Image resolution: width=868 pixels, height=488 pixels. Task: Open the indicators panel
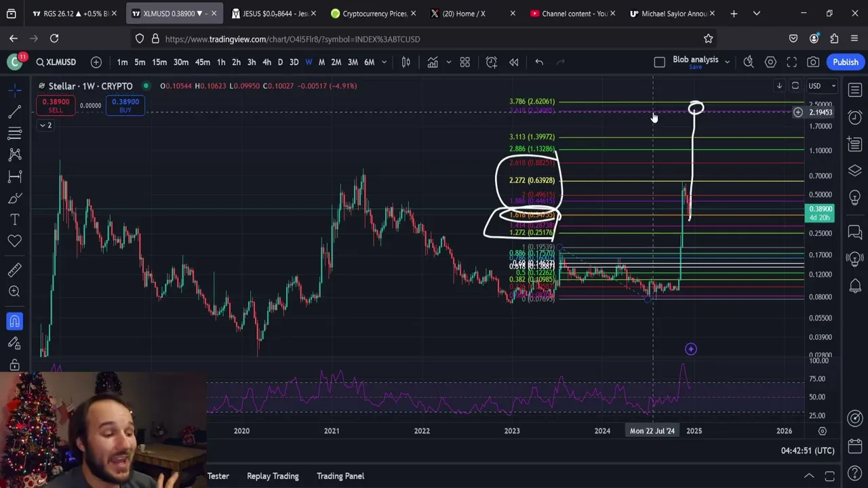click(x=432, y=62)
